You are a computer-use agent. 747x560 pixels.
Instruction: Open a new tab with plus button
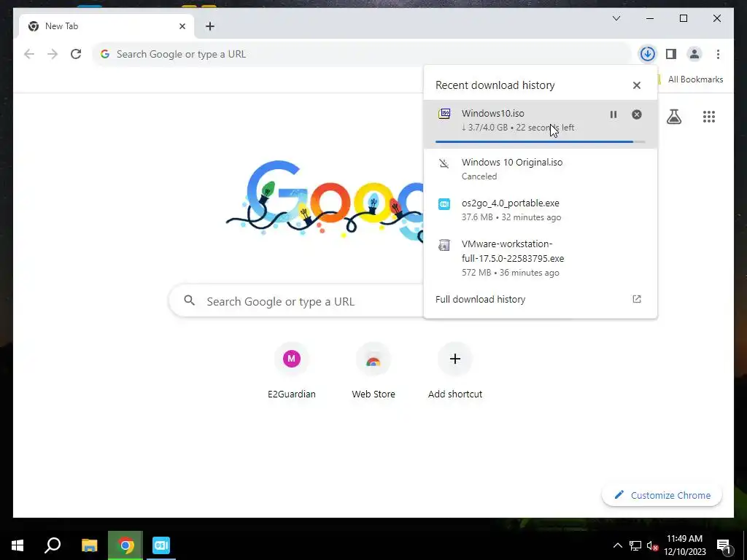tap(210, 26)
